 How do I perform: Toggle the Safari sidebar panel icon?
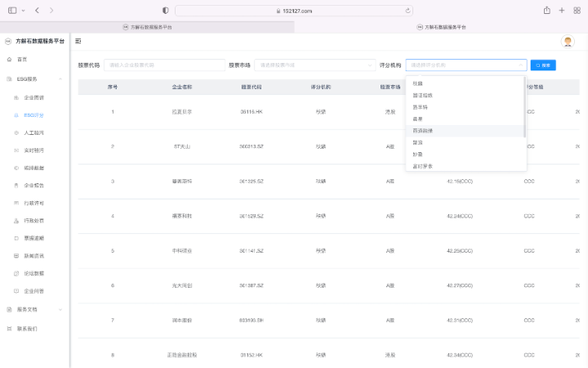[12, 11]
